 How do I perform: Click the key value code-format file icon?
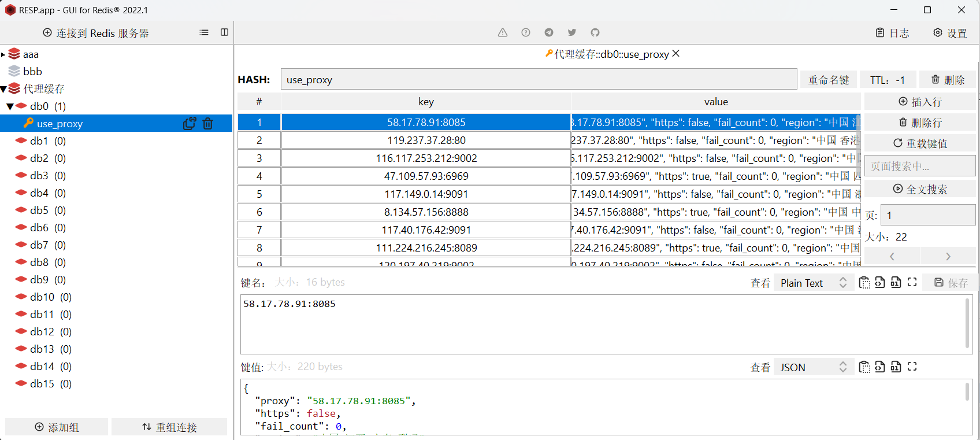click(879, 367)
